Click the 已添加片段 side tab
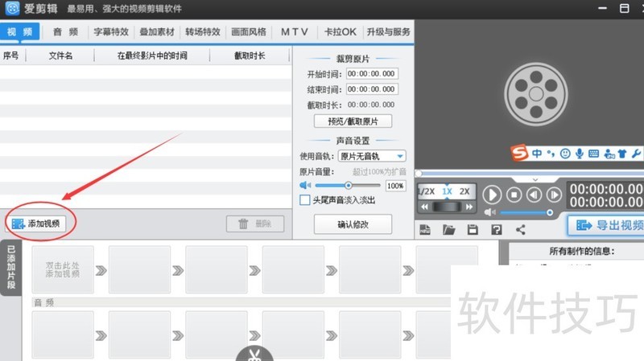This screenshot has height=361, width=644. tap(10, 268)
